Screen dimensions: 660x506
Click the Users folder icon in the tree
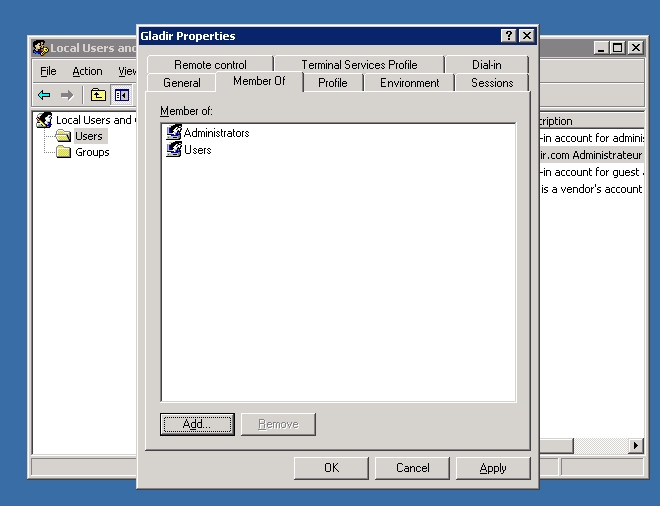pos(63,136)
